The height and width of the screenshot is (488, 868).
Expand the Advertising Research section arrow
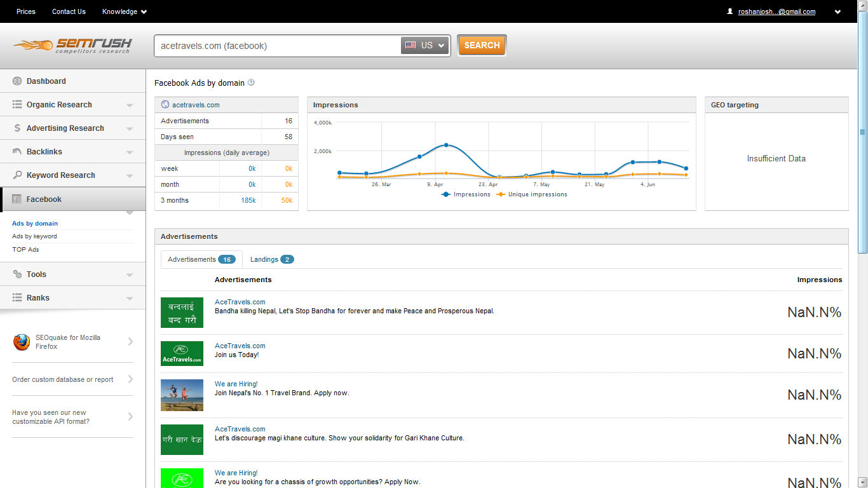pyautogui.click(x=130, y=129)
